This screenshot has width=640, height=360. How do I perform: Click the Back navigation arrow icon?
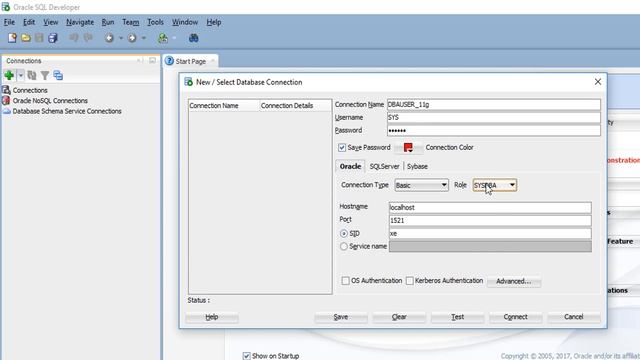tap(109, 38)
